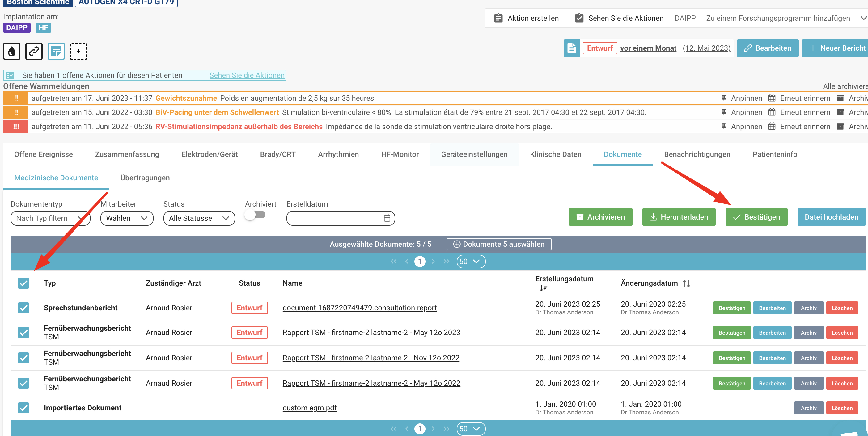This screenshot has width=868, height=436.
Task: Click the open actions checklist icon in banner
Action: tap(10, 75)
